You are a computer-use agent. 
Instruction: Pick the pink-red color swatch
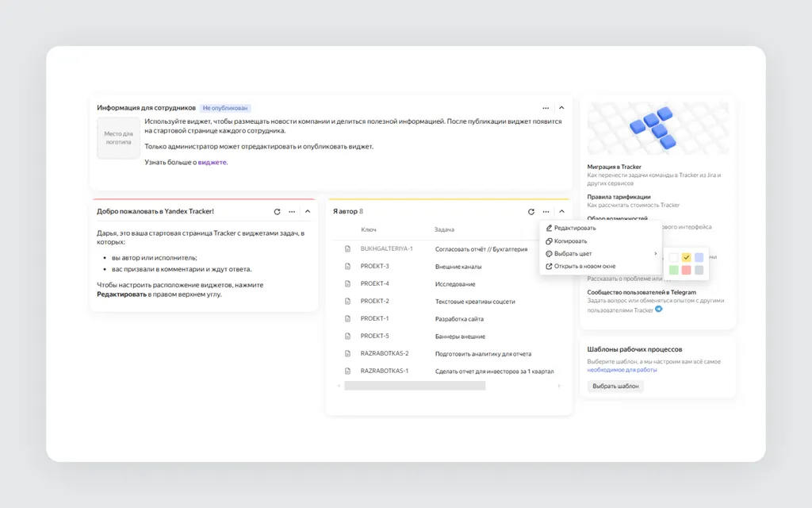coord(686,270)
